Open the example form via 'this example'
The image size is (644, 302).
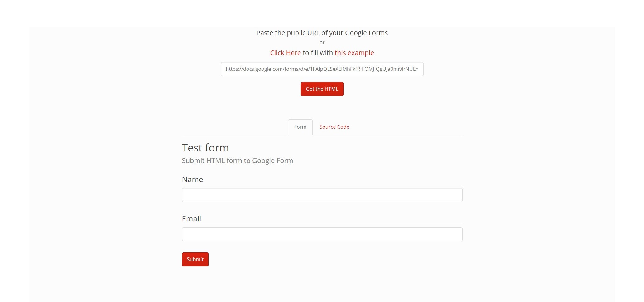click(x=354, y=53)
